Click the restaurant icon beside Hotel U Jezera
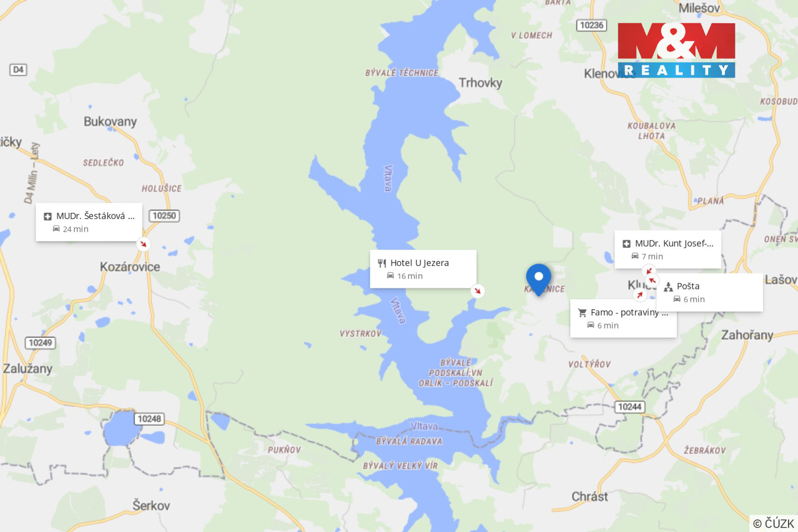The image size is (798, 532). [382, 263]
